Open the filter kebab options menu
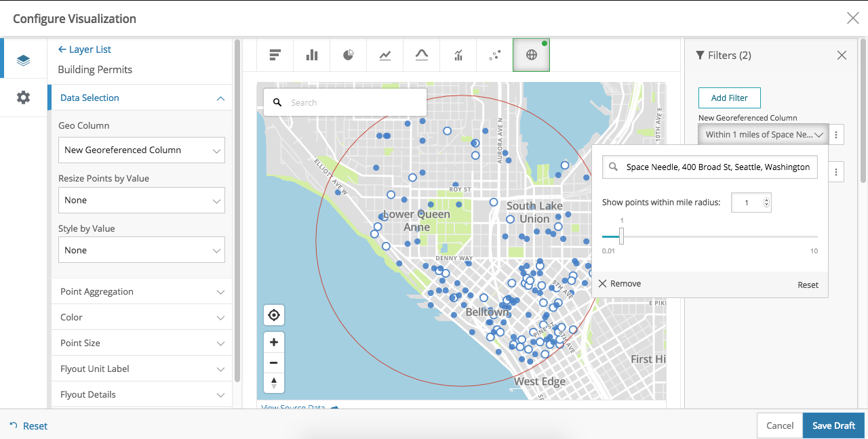This screenshot has width=868, height=439. coord(836,134)
